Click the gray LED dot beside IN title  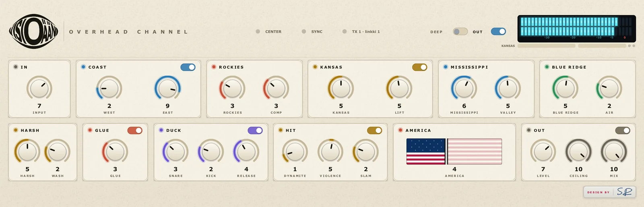[16, 67]
